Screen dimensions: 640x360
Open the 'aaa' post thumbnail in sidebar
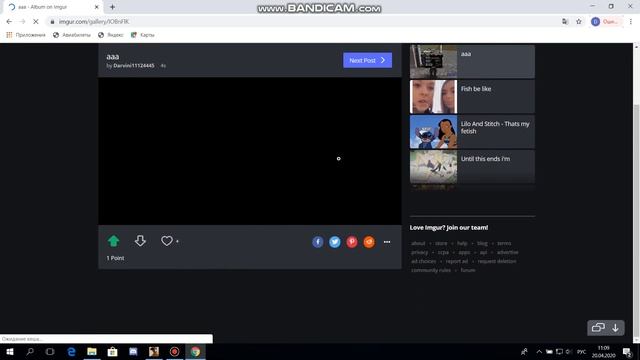(433, 62)
